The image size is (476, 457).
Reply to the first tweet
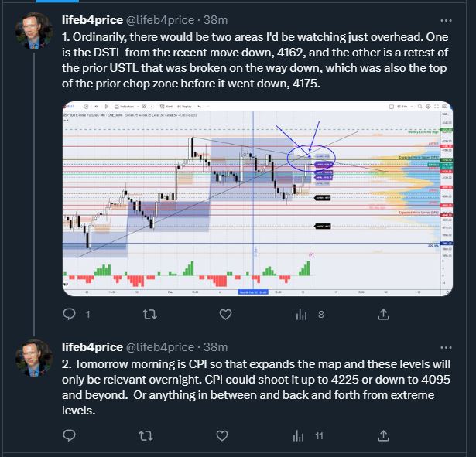tap(69, 315)
